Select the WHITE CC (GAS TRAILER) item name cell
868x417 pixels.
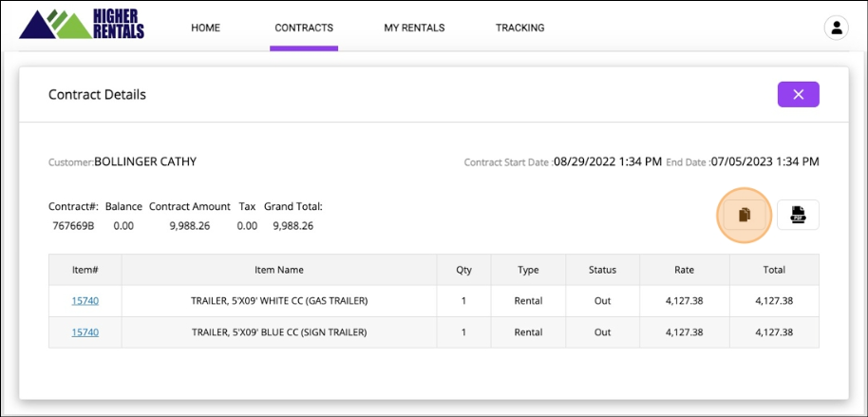[x=279, y=301]
